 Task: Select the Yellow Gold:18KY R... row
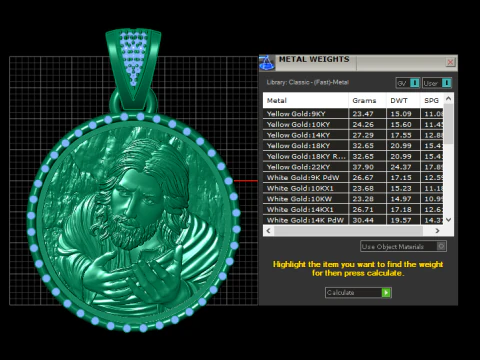(353, 156)
